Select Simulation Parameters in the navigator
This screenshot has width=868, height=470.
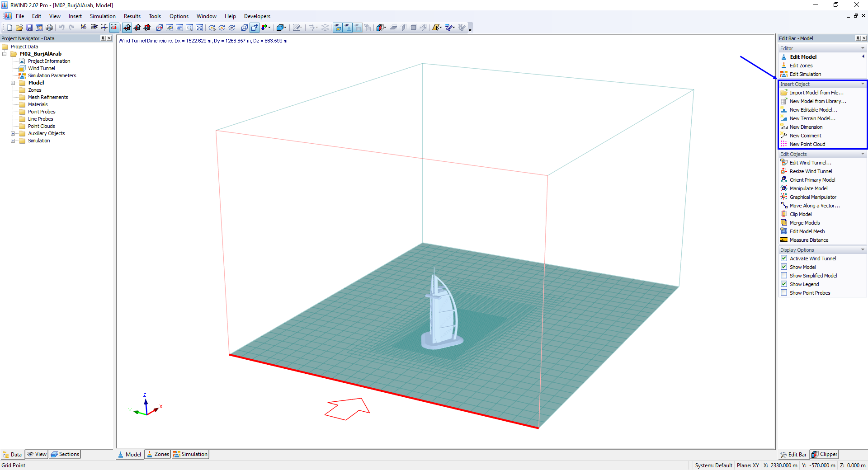tap(52, 75)
